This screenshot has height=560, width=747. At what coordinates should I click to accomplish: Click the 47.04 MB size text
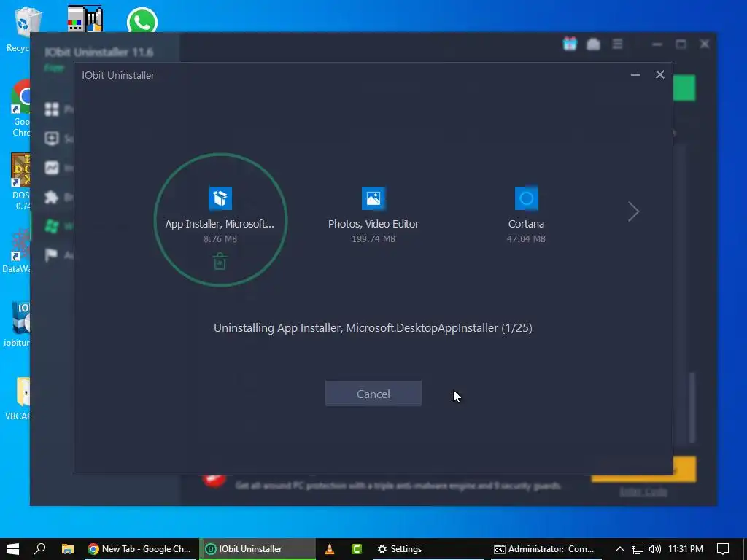click(526, 238)
